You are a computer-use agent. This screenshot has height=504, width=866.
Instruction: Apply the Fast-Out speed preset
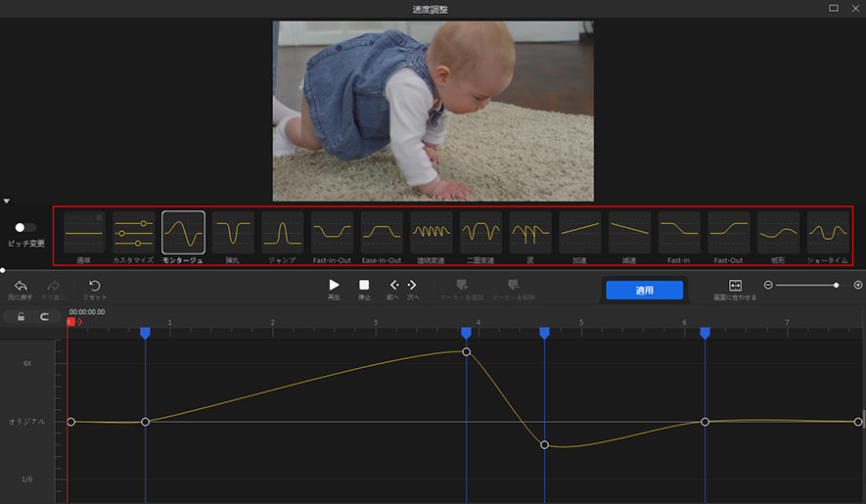[x=728, y=233]
